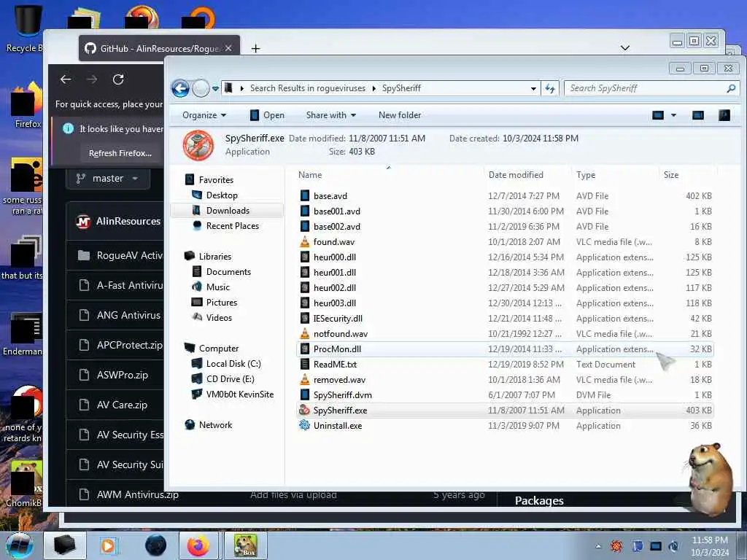Select SpySheriff.dvm in file list
This screenshot has width=747, height=560.
pyautogui.click(x=505, y=394)
